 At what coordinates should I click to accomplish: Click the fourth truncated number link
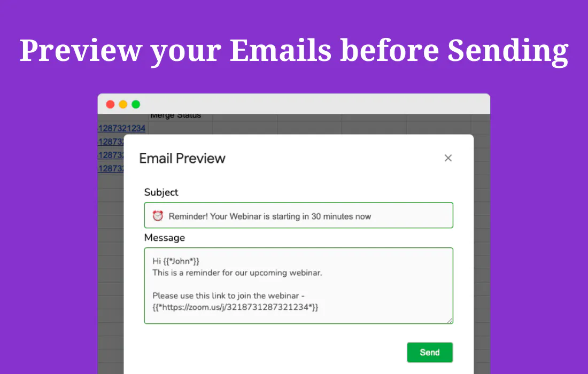point(111,169)
